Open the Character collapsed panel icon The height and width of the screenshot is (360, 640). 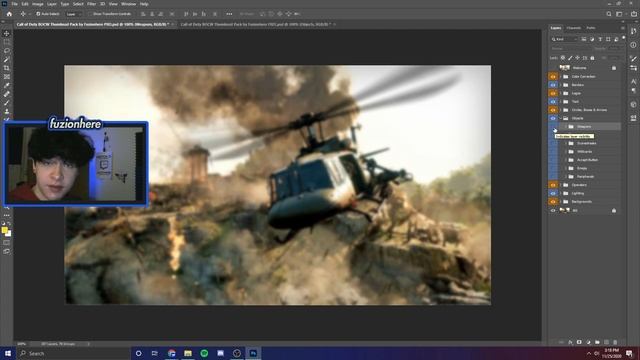(633, 82)
